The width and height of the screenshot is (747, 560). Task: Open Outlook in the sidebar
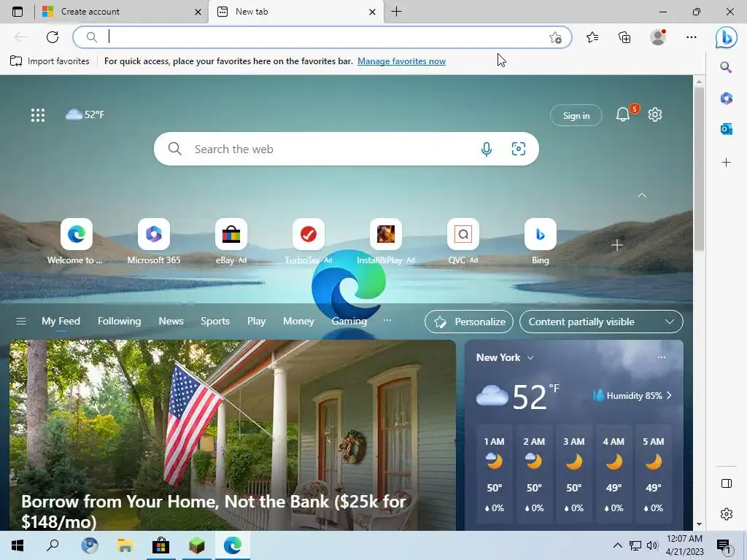726,128
